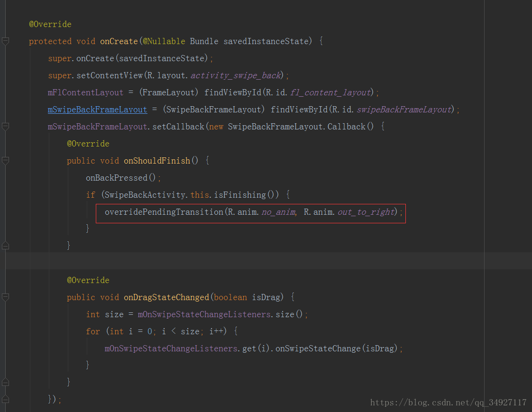
Task: Click fold end marker closing onDragStateChanged
Action: pyautogui.click(x=5, y=382)
